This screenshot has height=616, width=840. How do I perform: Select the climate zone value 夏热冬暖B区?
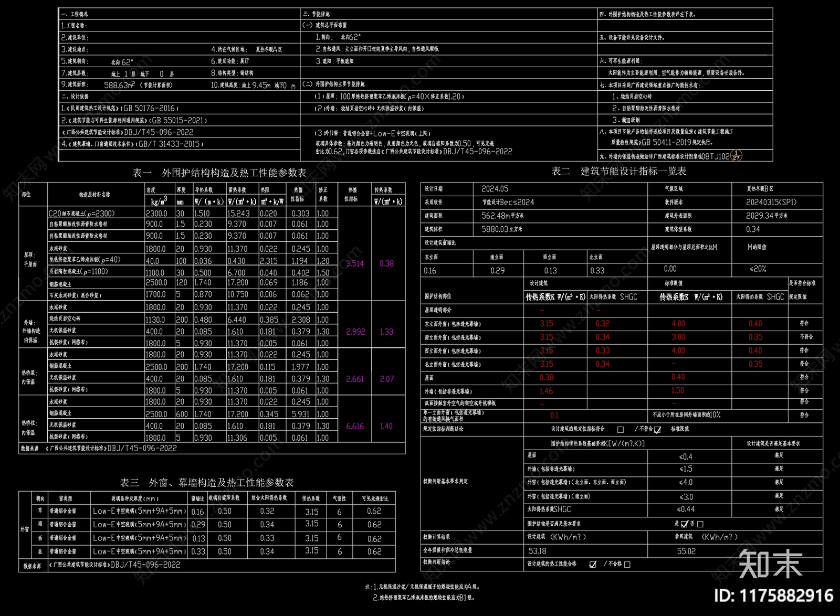coord(760,188)
